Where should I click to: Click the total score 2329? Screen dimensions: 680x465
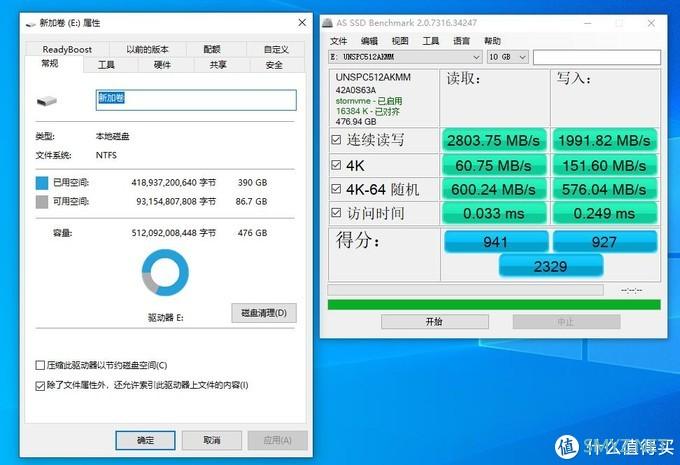point(551,265)
